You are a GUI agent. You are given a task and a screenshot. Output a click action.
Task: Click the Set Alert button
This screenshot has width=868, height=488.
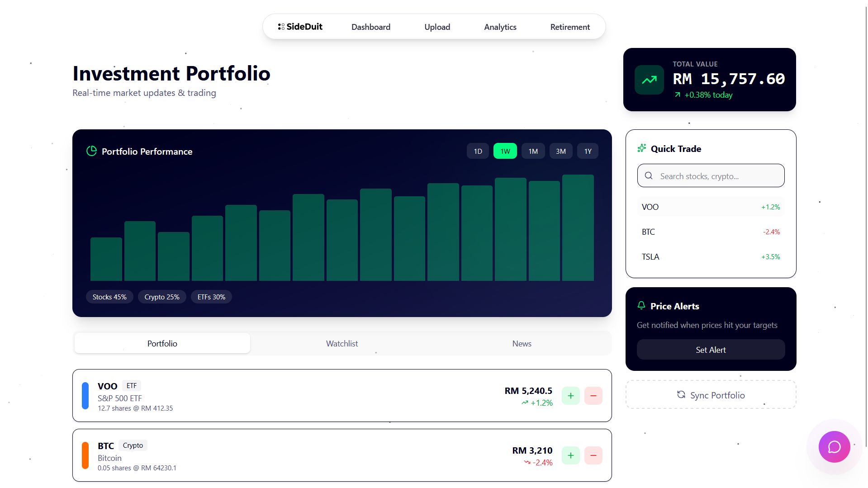[x=711, y=350]
